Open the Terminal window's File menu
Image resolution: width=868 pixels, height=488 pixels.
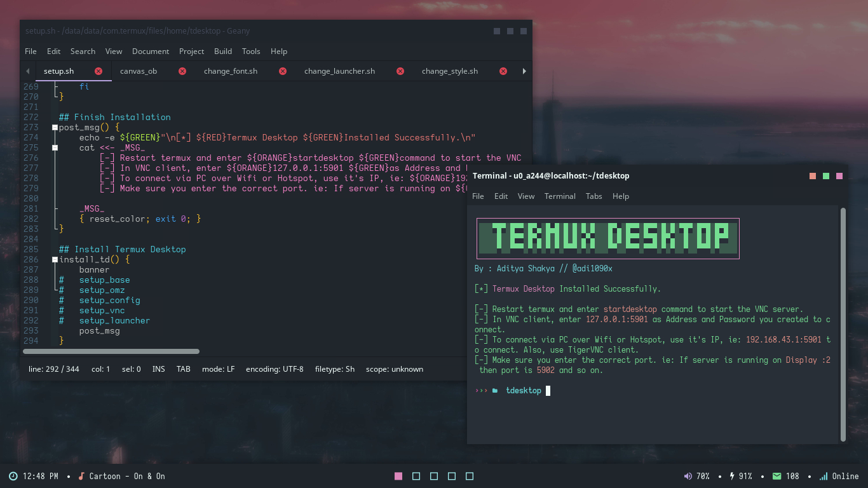pos(478,196)
